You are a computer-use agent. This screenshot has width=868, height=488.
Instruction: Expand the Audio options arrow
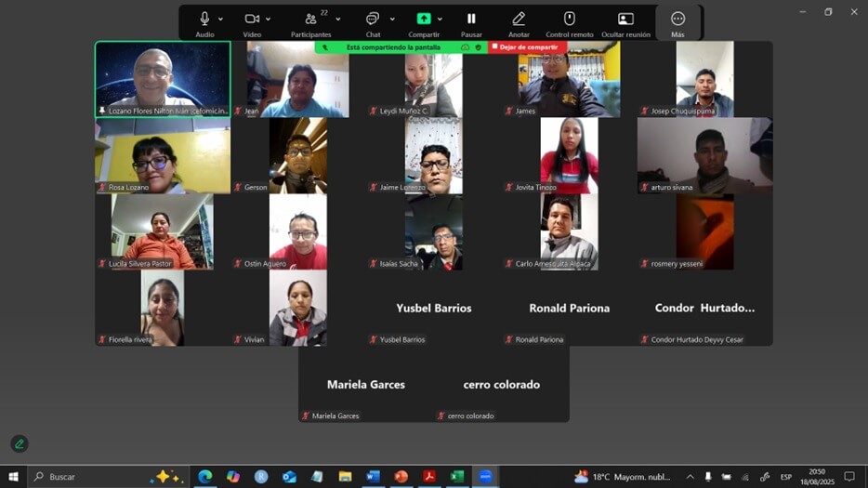[220, 19]
